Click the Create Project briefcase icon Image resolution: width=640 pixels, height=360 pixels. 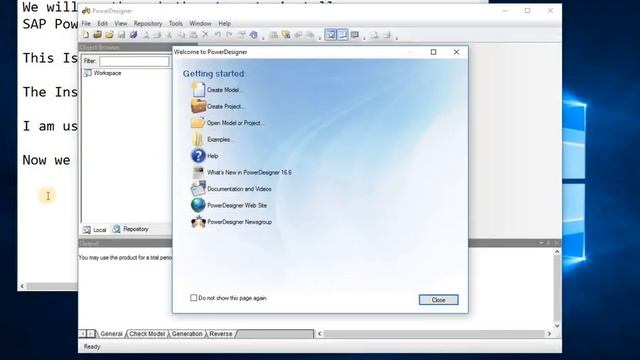point(198,106)
